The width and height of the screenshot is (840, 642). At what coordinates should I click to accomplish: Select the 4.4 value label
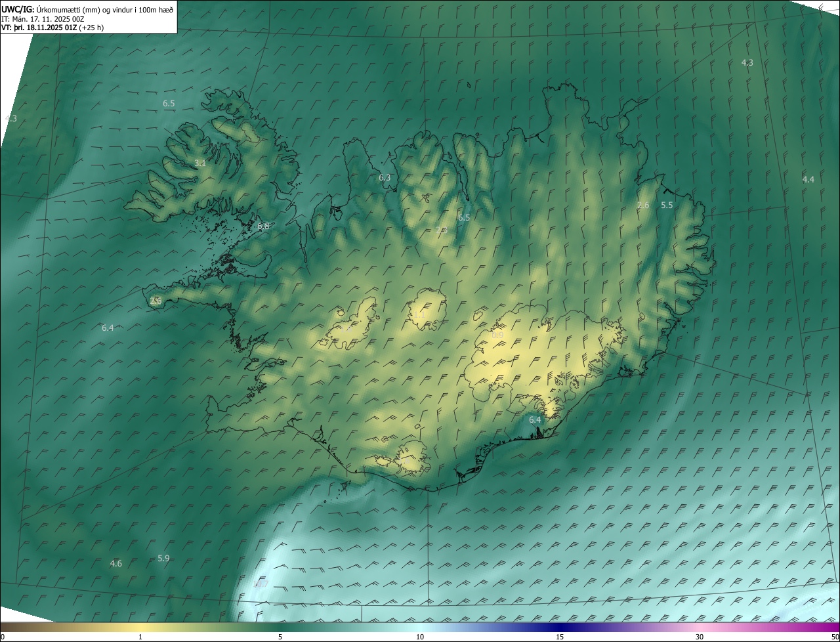808,179
